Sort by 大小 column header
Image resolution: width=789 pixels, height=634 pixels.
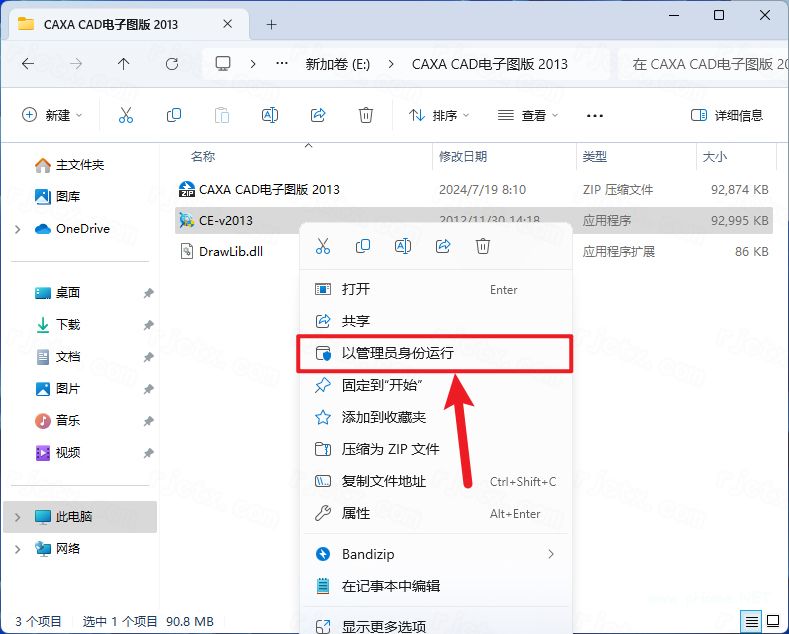pos(715,156)
